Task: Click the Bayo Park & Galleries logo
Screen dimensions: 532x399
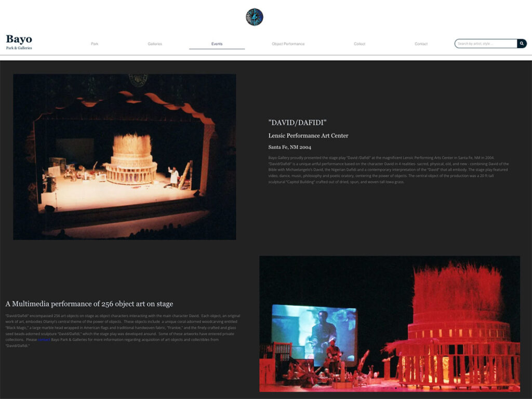Action: (x=19, y=42)
